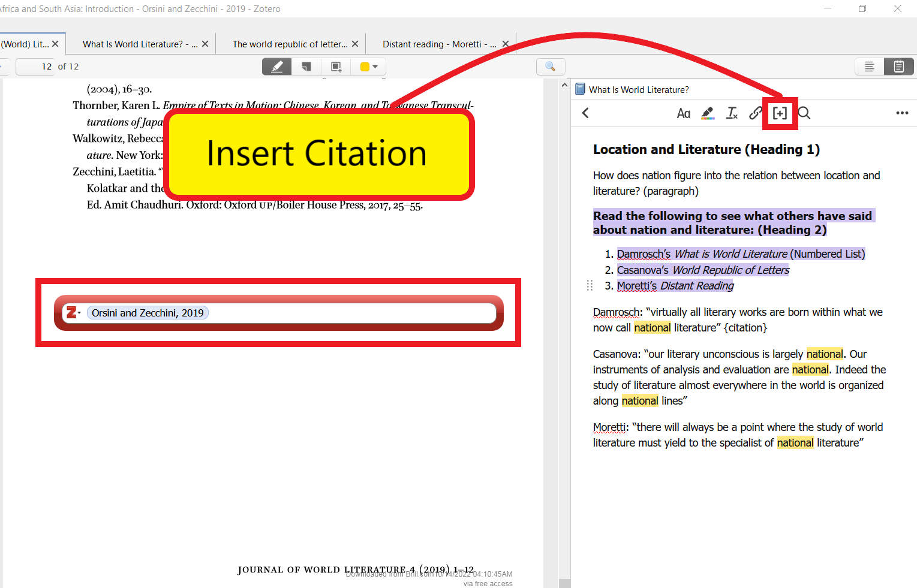Open find-in-document with the magnifier icon
The height and width of the screenshot is (588, 917).
tap(550, 67)
